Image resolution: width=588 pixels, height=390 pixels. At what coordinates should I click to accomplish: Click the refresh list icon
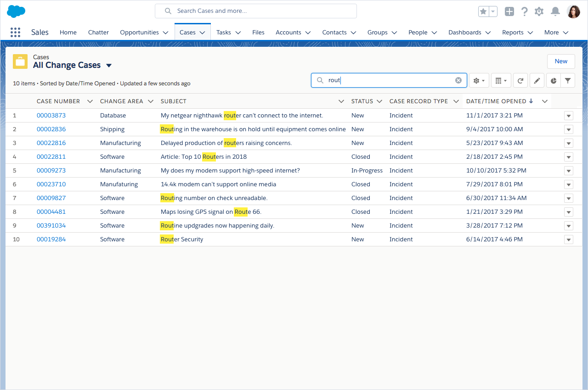[x=520, y=80]
